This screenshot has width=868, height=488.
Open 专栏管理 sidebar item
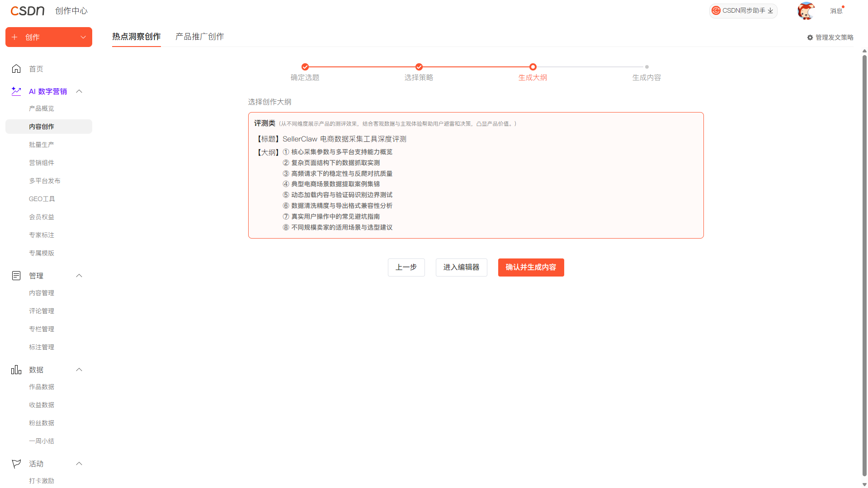click(42, 329)
